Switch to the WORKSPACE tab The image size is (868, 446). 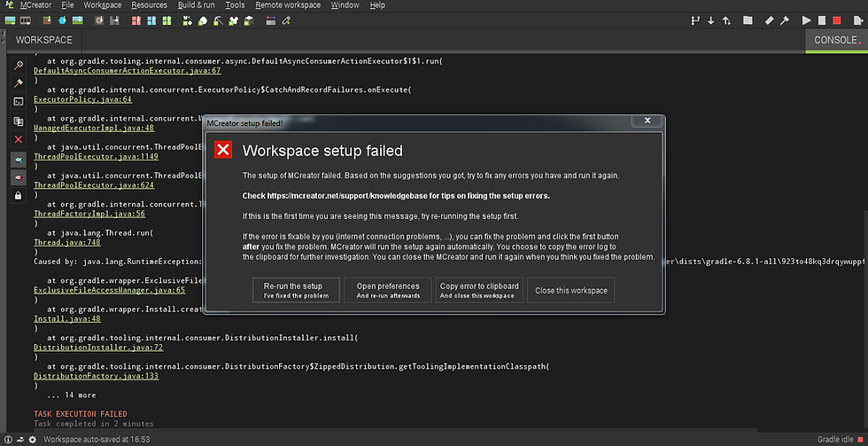[x=43, y=40]
